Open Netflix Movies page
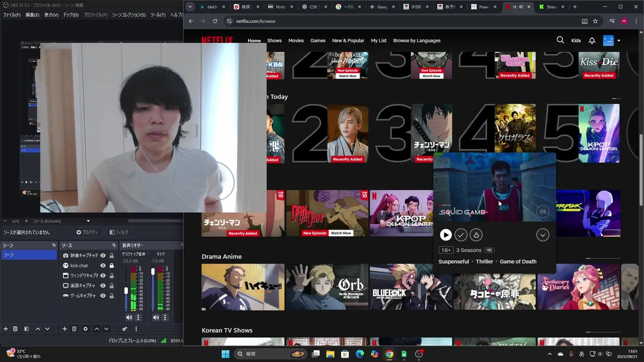Viewport: 644px width, 362px height. (296, 41)
